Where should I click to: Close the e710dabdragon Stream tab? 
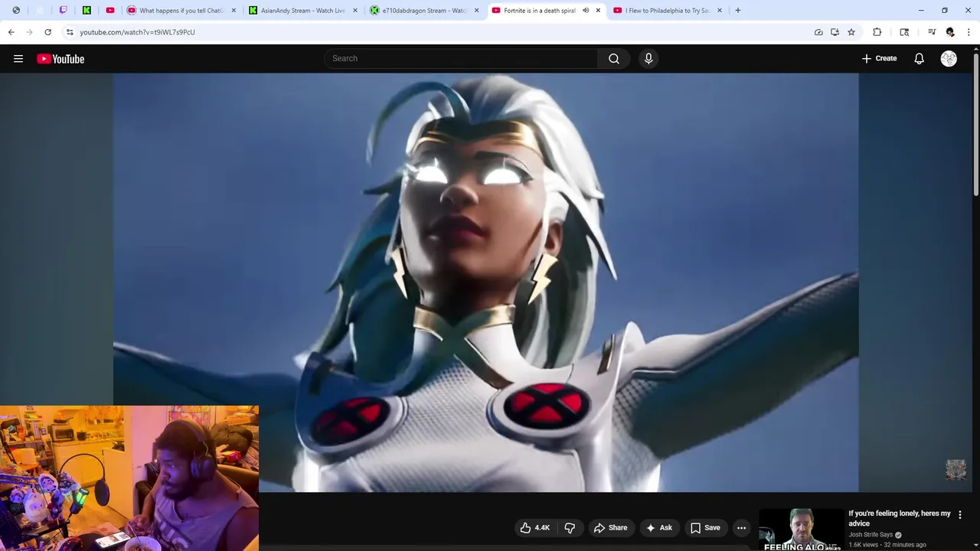476,11
